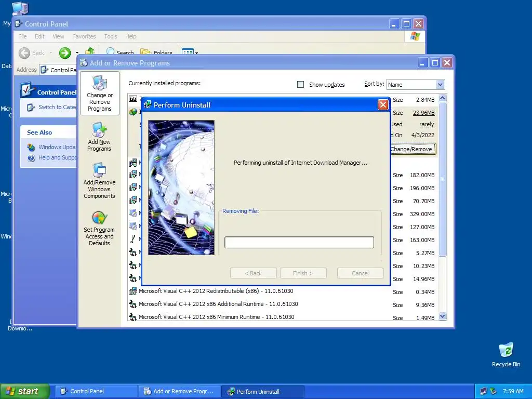Click Internet Download Manager globe icon in list

(133, 112)
